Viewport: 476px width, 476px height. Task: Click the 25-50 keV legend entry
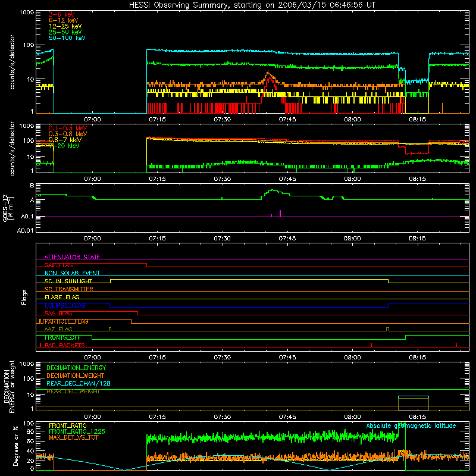(65, 32)
